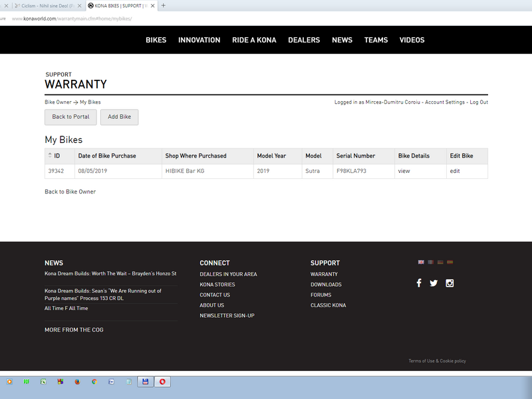Switch site language with the German flag
Viewport: 532px width, 399px height.
click(440, 262)
